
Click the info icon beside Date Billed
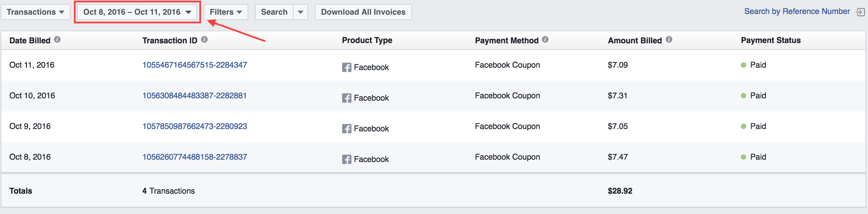pos(57,39)
